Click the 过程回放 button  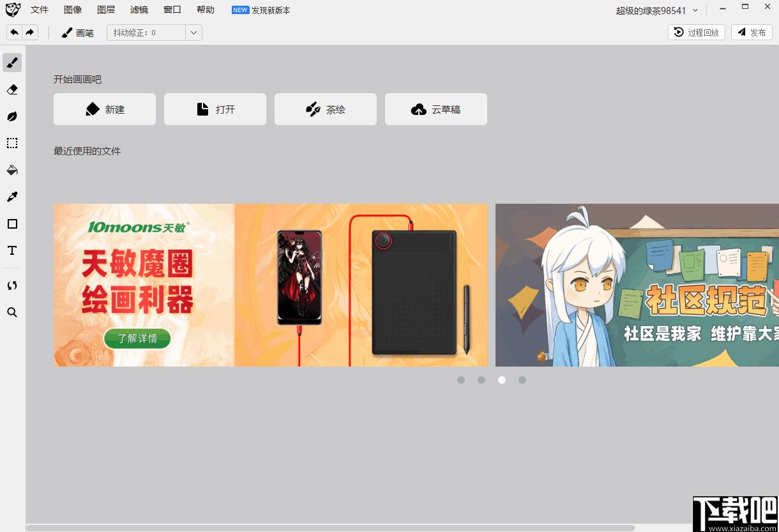click(697, 33)
